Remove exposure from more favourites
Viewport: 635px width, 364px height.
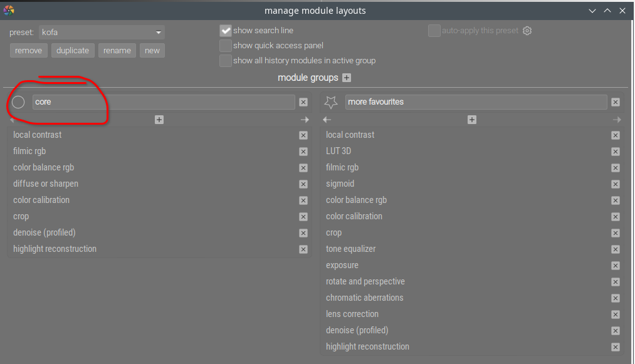[x=616, y=266]
